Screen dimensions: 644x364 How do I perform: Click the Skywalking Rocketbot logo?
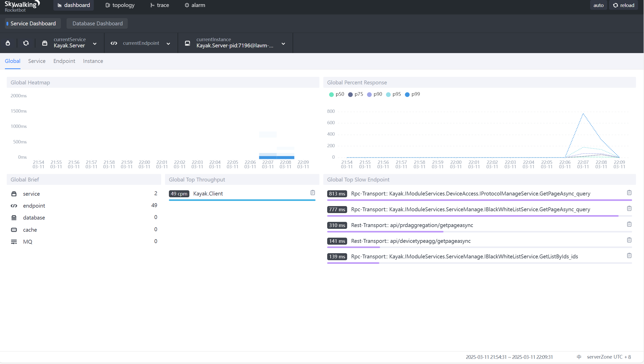pyautogui.click(x=22, y=6)
